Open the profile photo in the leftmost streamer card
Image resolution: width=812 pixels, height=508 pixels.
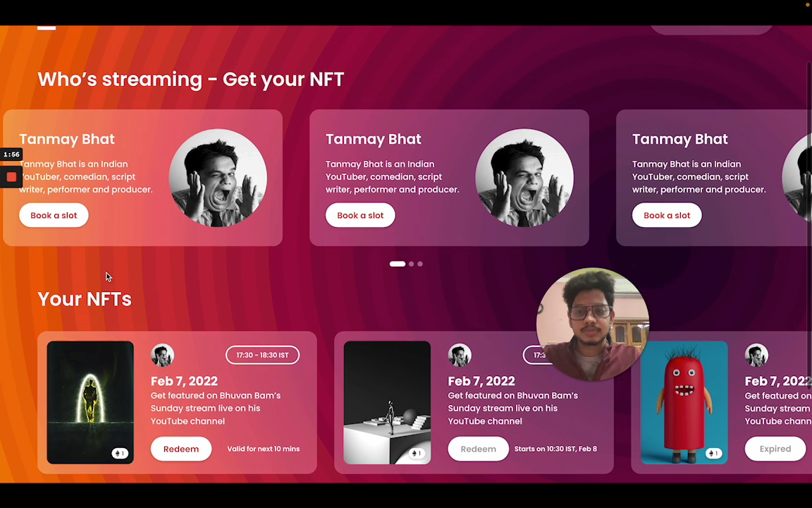click(x=218, y=178)
